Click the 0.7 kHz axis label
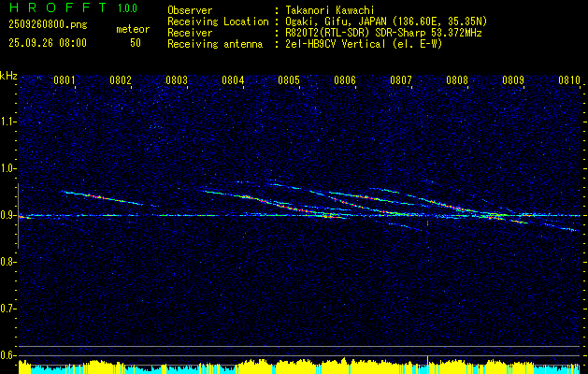The image size is (588, 374). coord(8,309)
